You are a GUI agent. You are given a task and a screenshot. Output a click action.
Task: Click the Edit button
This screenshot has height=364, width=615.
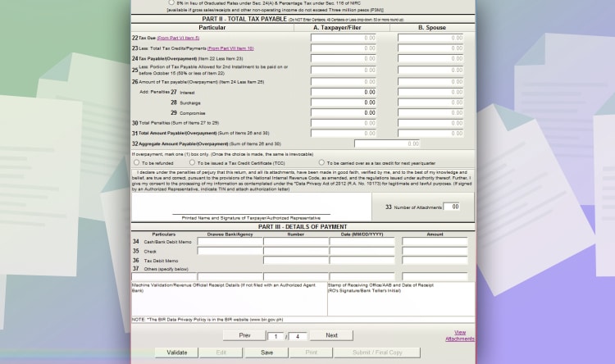click(221, 353)
